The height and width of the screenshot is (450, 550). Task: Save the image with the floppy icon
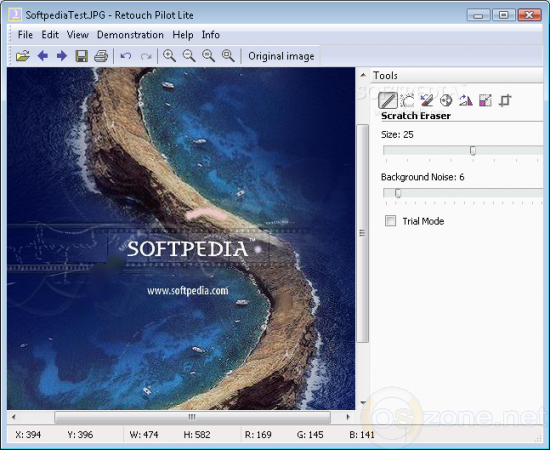pyautogui.click(x=82, y=56)
